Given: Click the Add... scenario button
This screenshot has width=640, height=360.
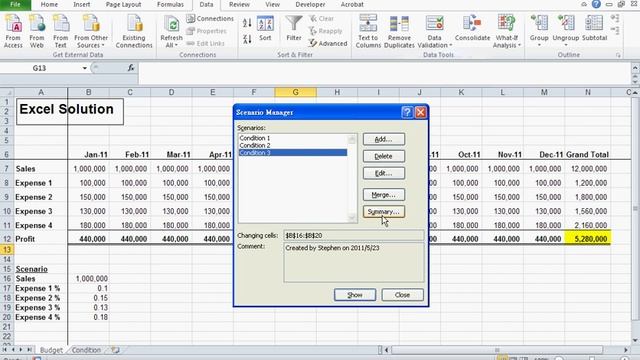Looking at the screenshot, I should point(384,139).
